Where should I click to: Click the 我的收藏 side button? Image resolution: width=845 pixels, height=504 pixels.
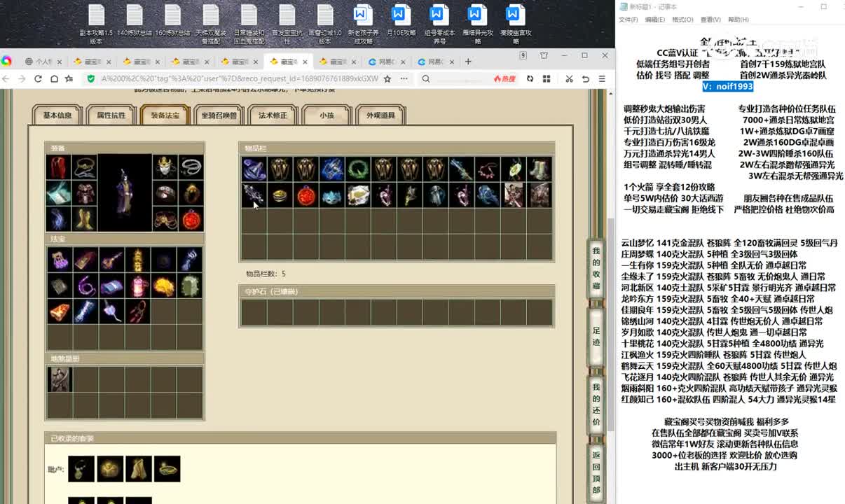[x=596, y=269]
